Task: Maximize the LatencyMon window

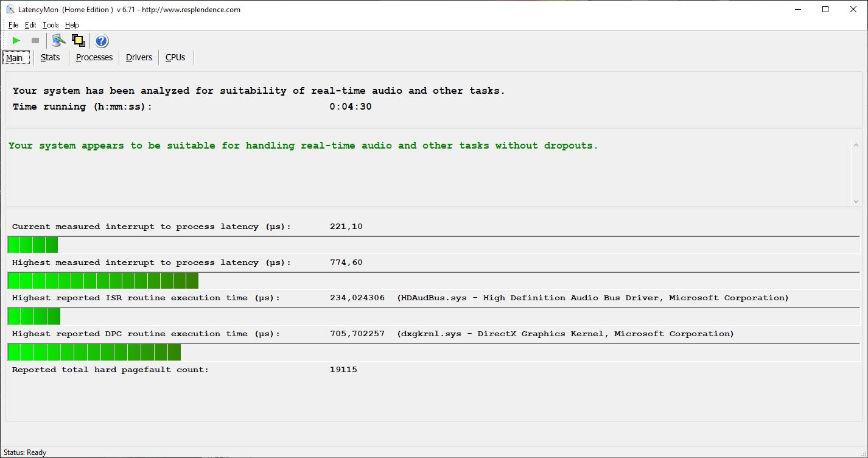Action: [825, 9]
